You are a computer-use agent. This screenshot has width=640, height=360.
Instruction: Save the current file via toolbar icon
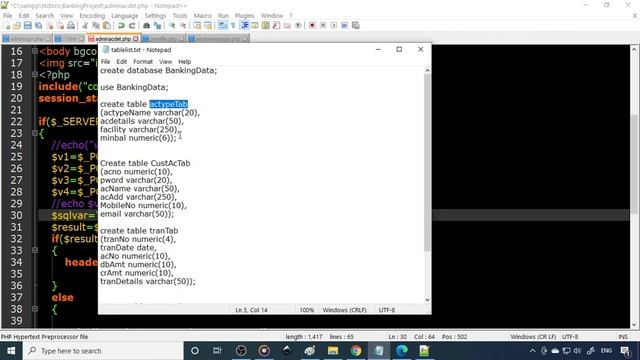pyautogui.click(x=27, y=25)
